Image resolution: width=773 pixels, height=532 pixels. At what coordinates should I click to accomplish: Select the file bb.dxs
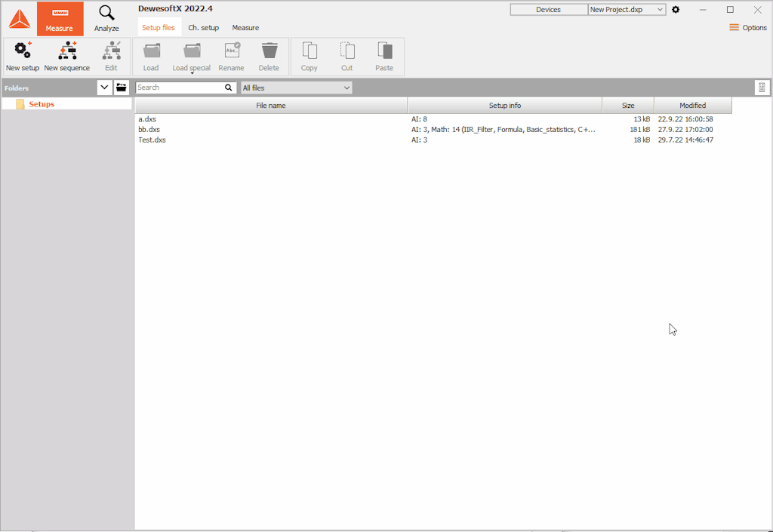tap(149, 130)
